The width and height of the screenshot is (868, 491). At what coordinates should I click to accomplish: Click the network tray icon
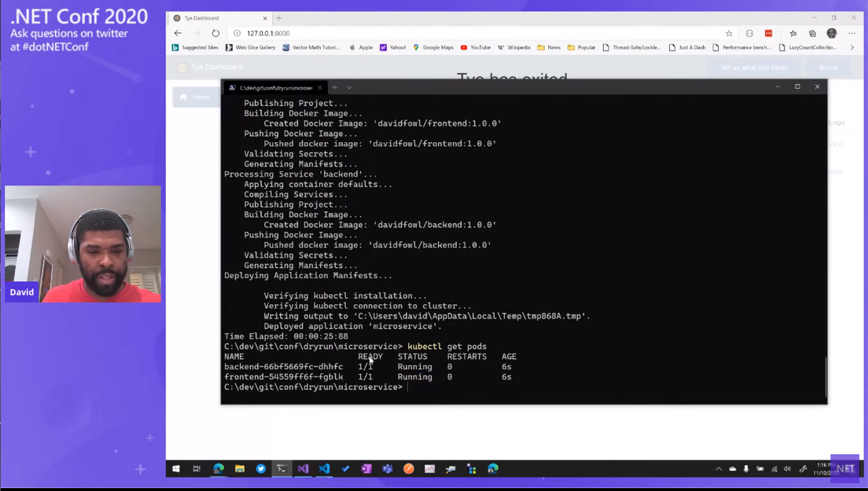click(774, 469)
